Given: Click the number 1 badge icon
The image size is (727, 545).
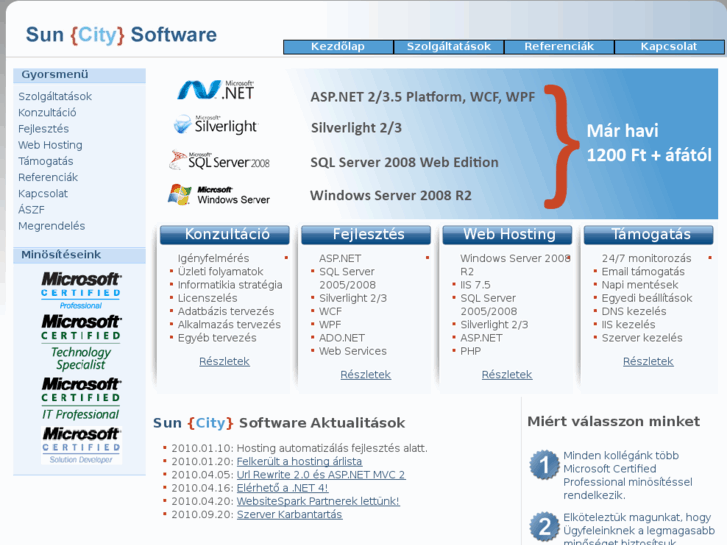Looking at the screenshot, I should (x=544, y=465).
